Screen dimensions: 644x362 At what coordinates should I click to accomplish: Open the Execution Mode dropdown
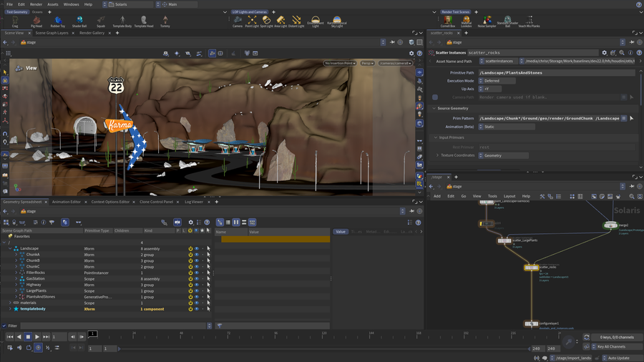point(497,81)
